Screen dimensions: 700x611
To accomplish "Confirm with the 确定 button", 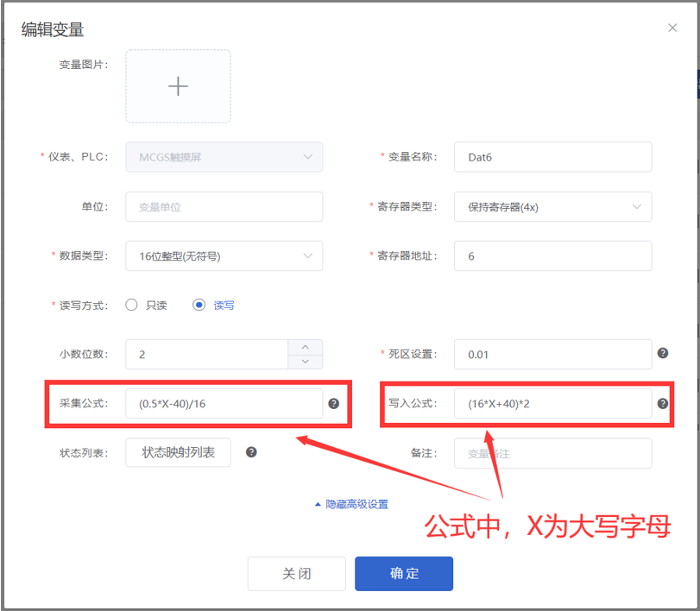I will [404, 574].
